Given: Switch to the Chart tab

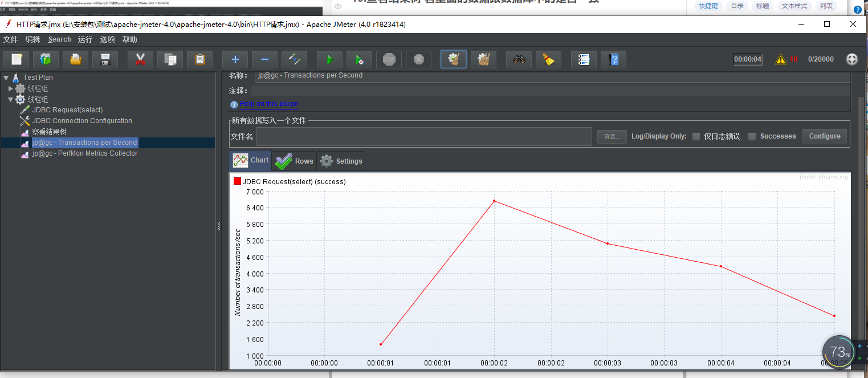Looking at the screenshot, I should [x=250, y=161].
